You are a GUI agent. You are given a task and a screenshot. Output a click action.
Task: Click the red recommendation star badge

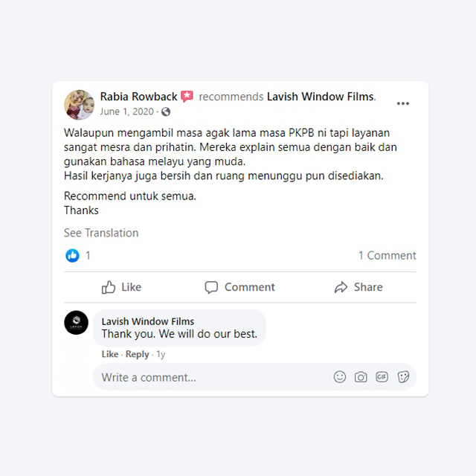(187, 97)
